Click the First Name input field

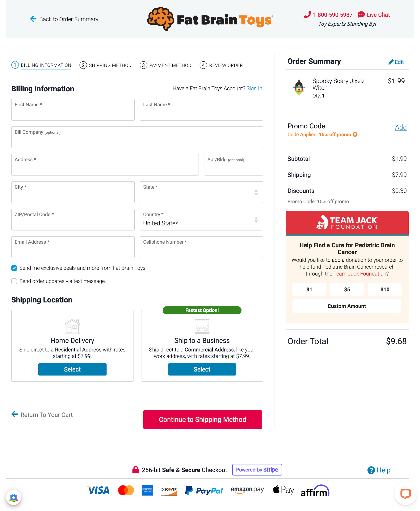[73, 110]
